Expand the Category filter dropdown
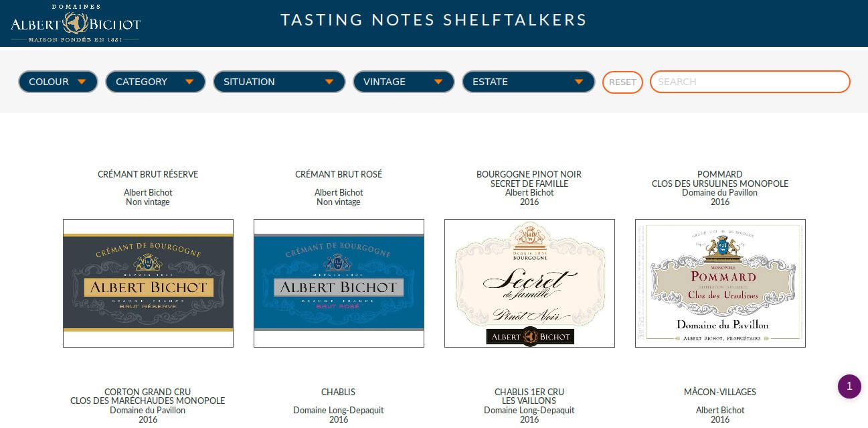Image resolution: width=868 pixels, height=428 pixels. [155, 82]
